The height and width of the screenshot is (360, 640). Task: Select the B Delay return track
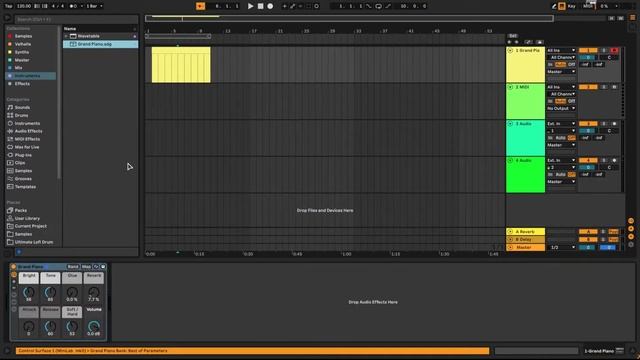tap(525, 240)
